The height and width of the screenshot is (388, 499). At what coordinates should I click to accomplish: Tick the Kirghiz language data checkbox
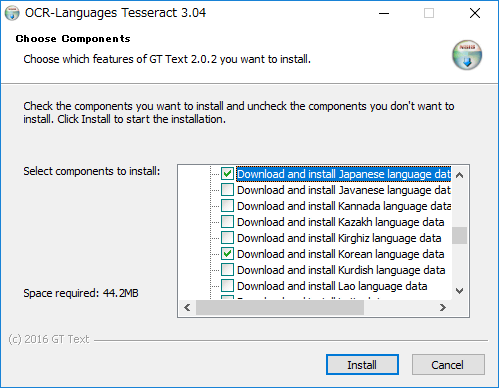point(227,238)
